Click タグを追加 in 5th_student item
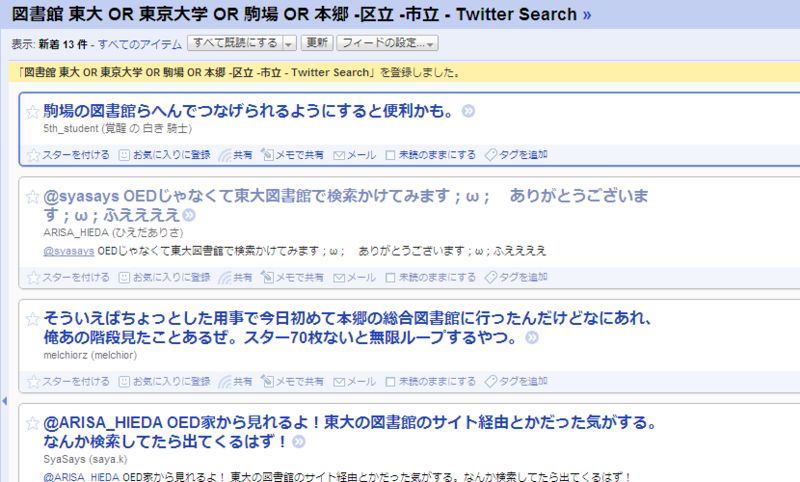800x482 pixels. tap(516, 155)
